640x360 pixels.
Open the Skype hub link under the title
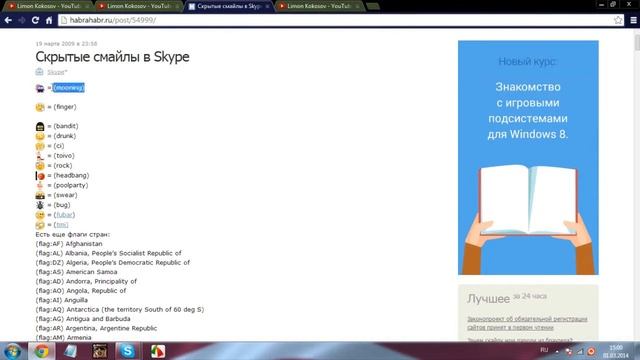click(x=57, y=72)
